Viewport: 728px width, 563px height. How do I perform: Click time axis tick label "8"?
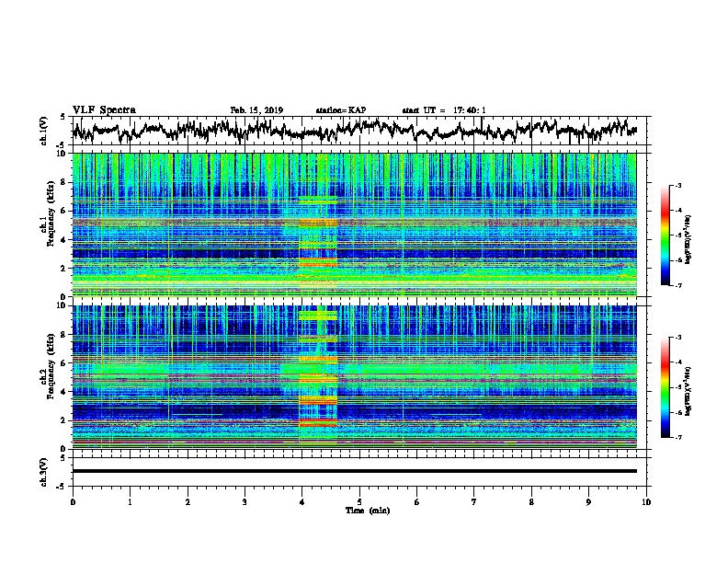531,502
